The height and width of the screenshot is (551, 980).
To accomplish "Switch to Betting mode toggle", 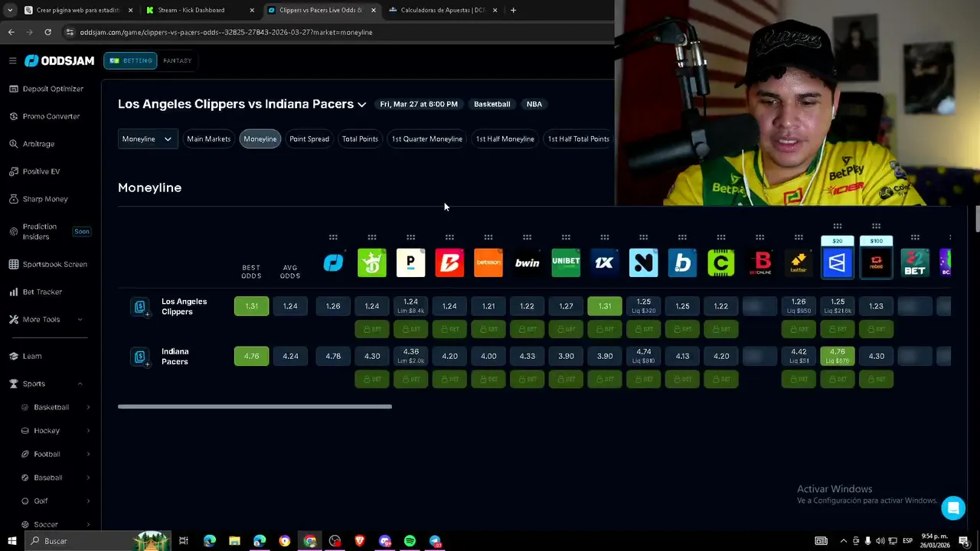I will [131, 60].
